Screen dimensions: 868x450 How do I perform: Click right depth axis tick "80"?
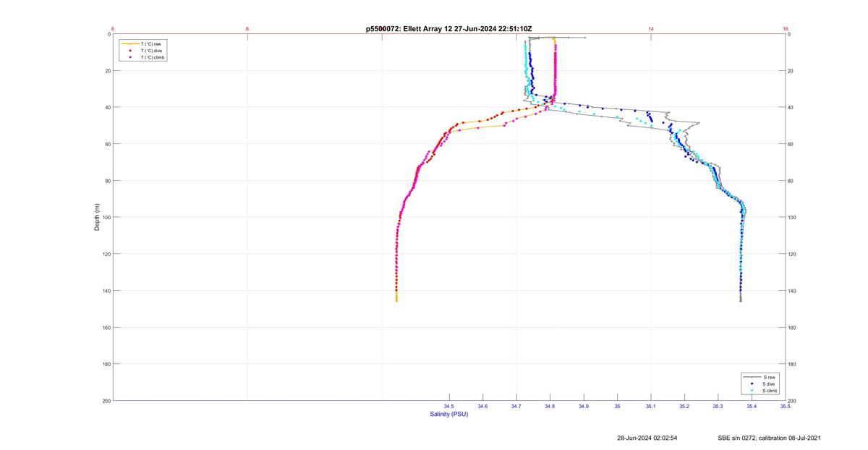pos(791,181)
